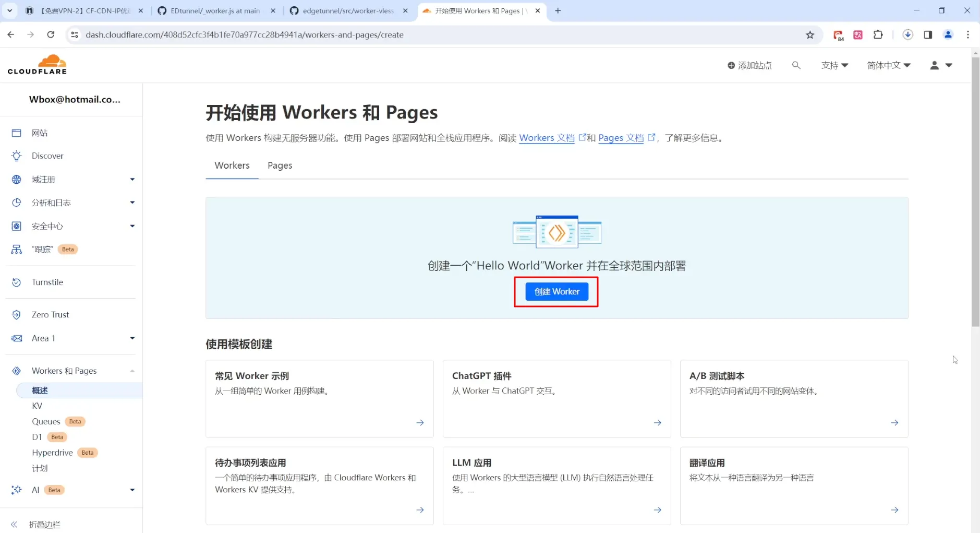This screenshot has width=980, height=533.
Task: Bookmark this page with the star icon
Action: coord(810,35)
